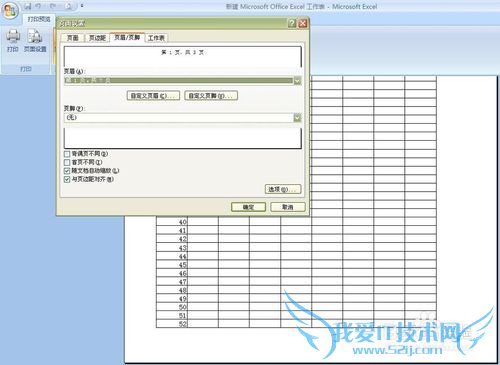Confirm with the 确定 button
500x365 pixels.
[x=248, y=207]
